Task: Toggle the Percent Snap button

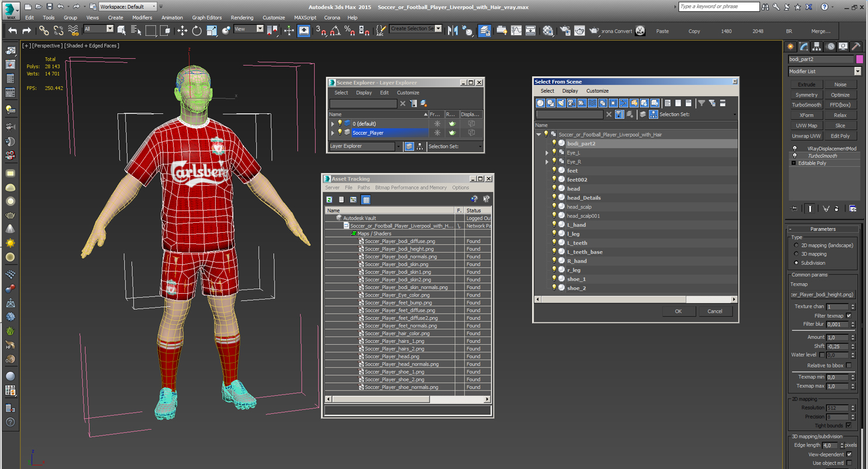Action: 350,30
